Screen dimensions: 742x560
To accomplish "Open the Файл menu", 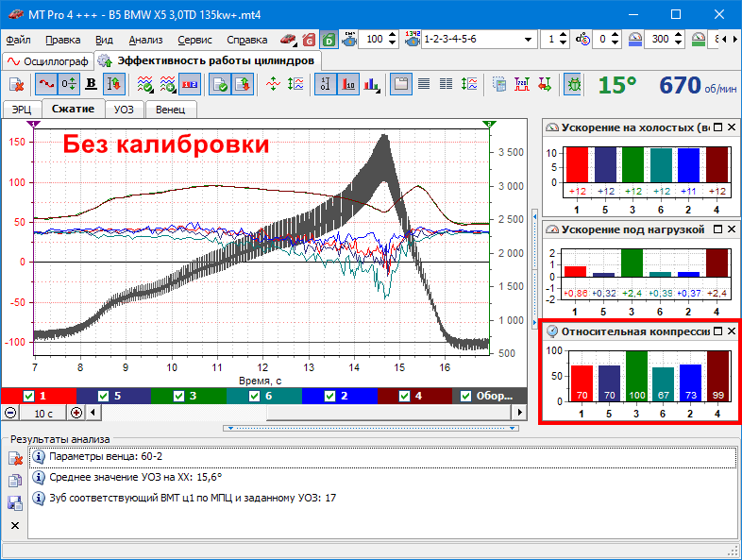I will [x=18, y=40].
